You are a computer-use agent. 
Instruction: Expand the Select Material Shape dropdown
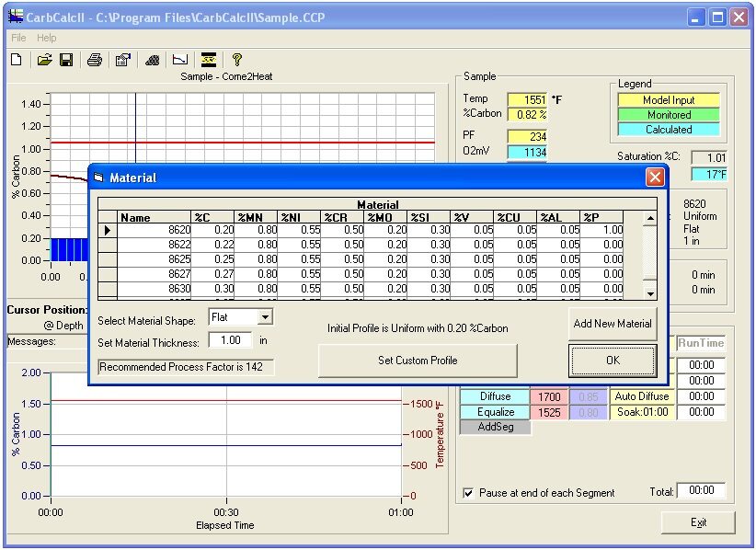click(x=265, y=317)
